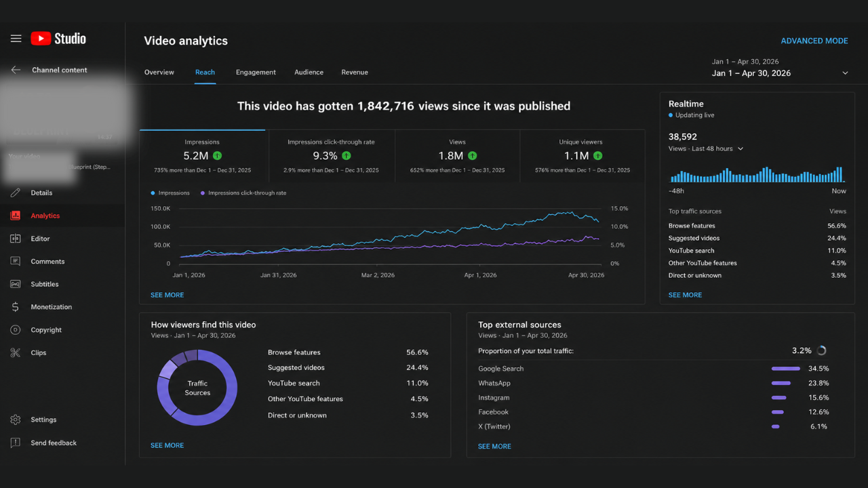Select the Impressions click-through rate card
Image resolution: width=868 pixels, height=488 pixels.
[x=331, y=156]
